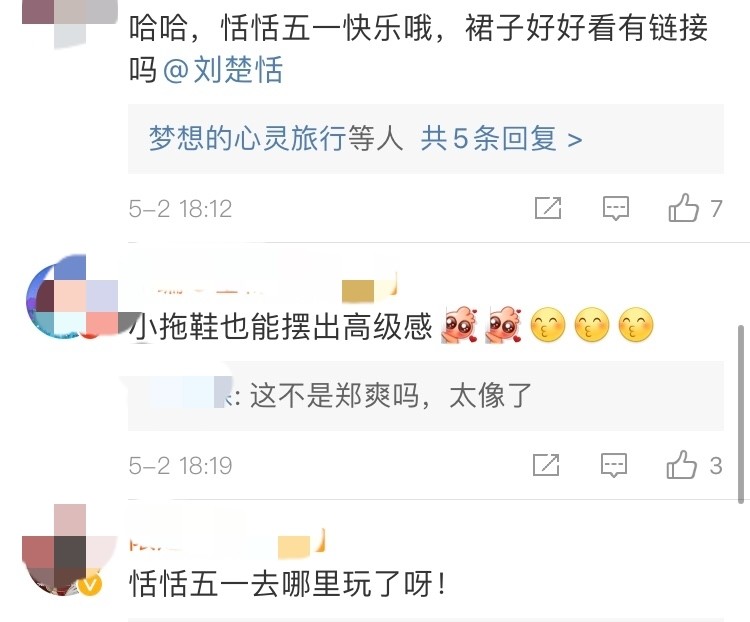Open avatar of the 小拖鞋 commenter
Image resolution: width=750 pixels, height=622 pixels.
coord(72,297)
